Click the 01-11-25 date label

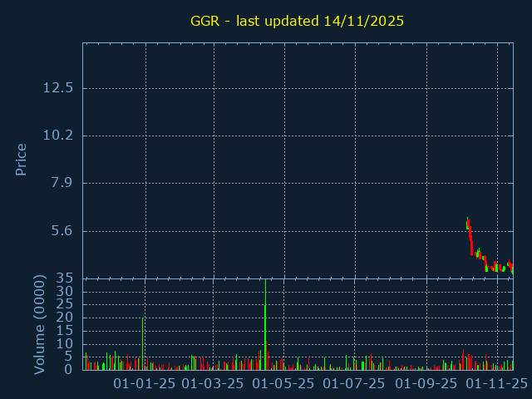(497, 384)
